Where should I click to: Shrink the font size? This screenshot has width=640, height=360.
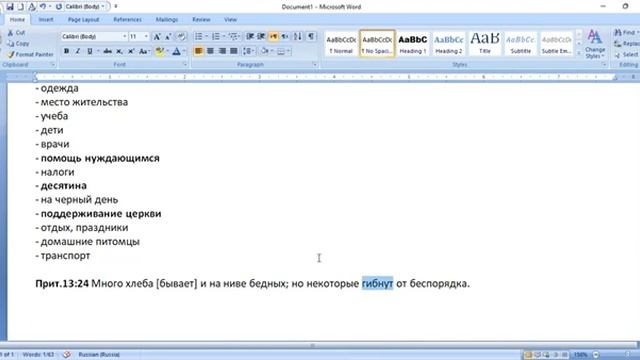pyautogui.click(x=168, y=37)
